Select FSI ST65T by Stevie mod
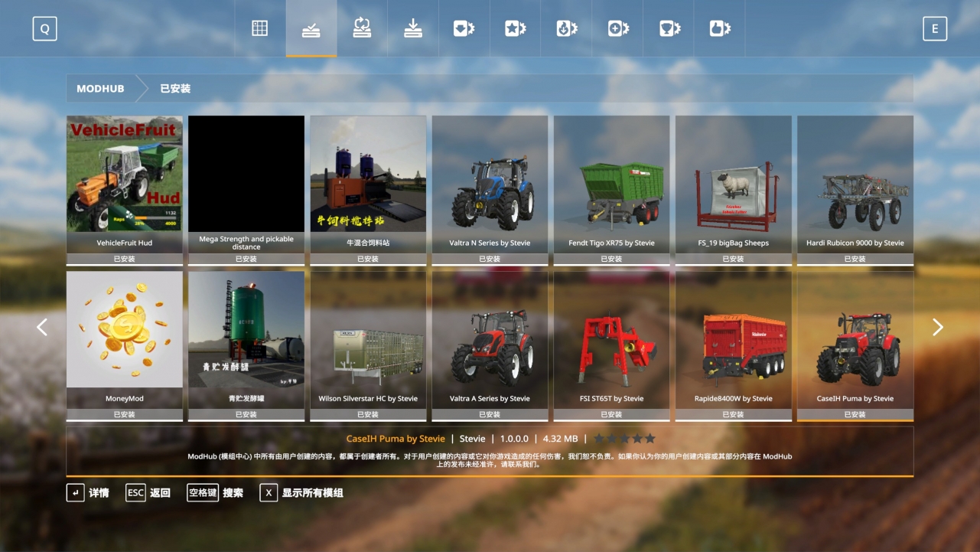The height and width of the screenshot is (552, 980). 611,345
